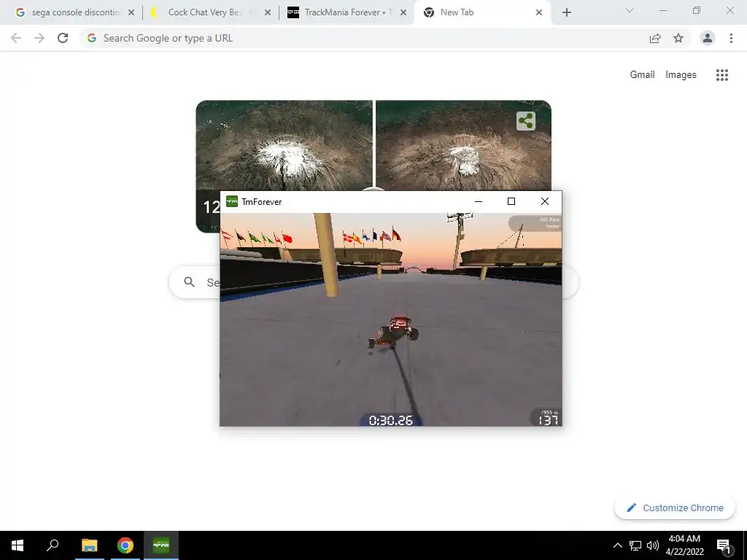Close the New Tab tab
The width and height of the screenshot is (747, 560).
539,13
